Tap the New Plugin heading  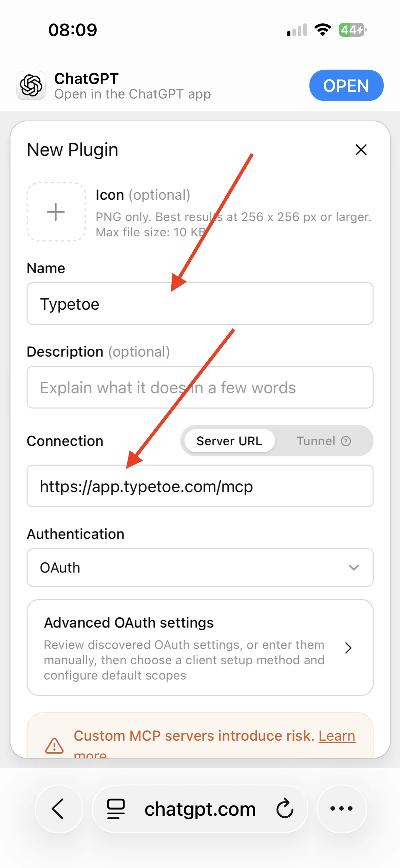[x=73, y=150]
